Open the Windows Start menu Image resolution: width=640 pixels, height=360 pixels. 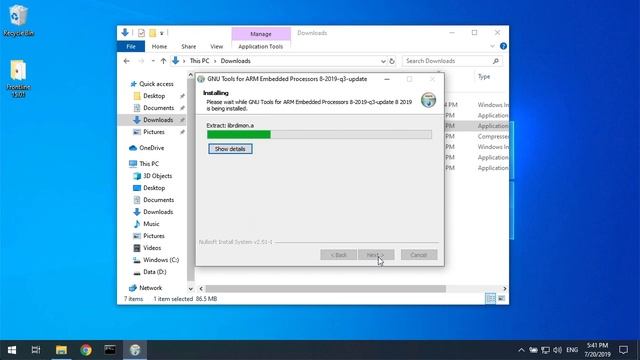[12, 350]
